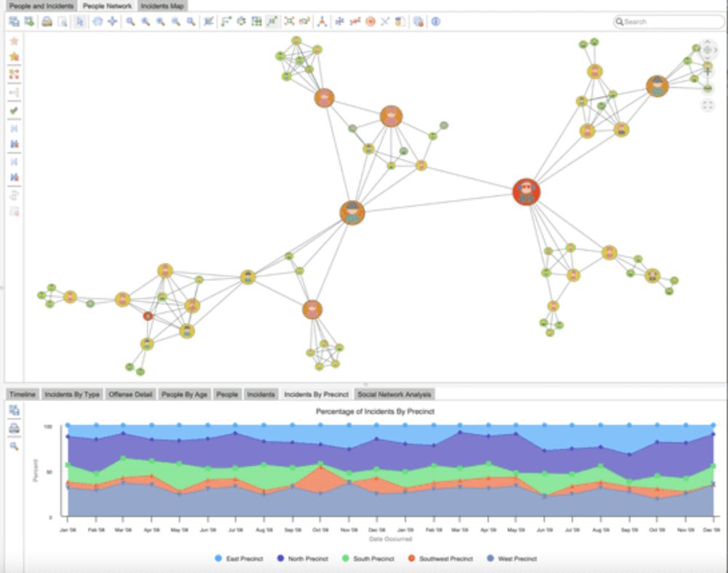The height and width of the screenshot is (573, 728).
Task: Open the Timeline tab
Action: point(23,394)
